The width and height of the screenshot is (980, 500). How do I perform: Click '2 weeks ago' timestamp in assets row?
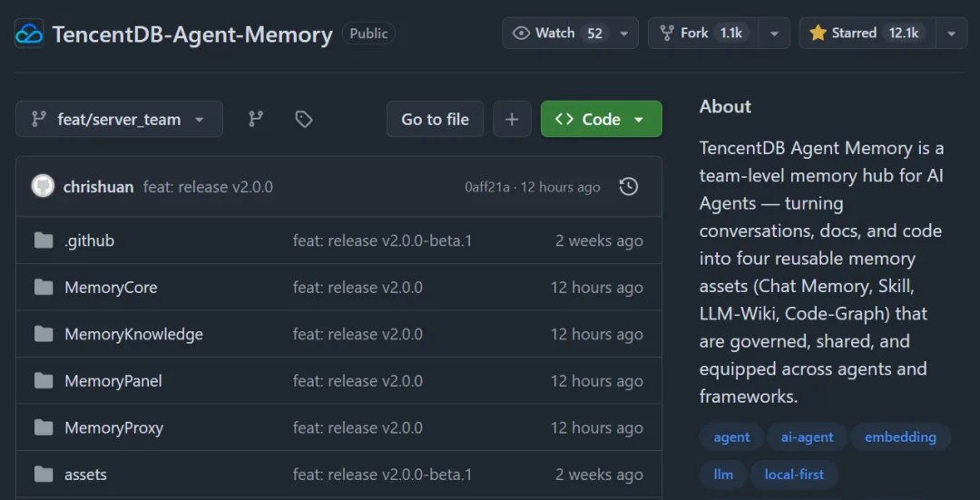[x=599, y=475]
